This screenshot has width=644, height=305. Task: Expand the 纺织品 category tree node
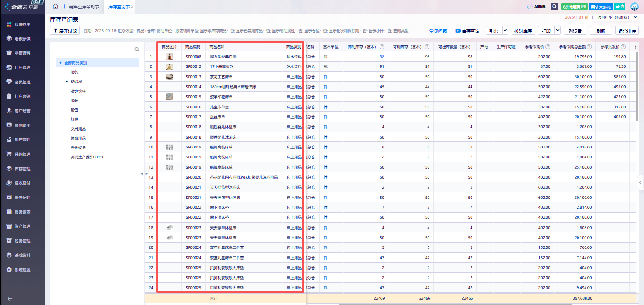66,82
